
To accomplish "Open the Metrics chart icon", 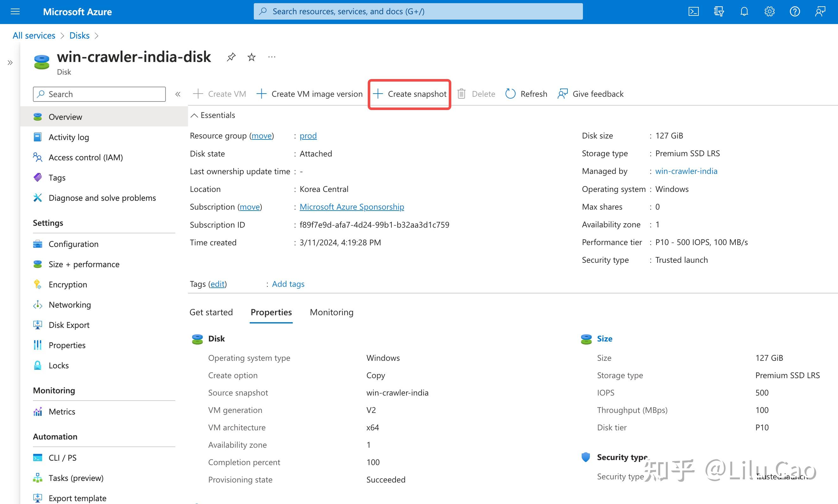I will 38,412.
